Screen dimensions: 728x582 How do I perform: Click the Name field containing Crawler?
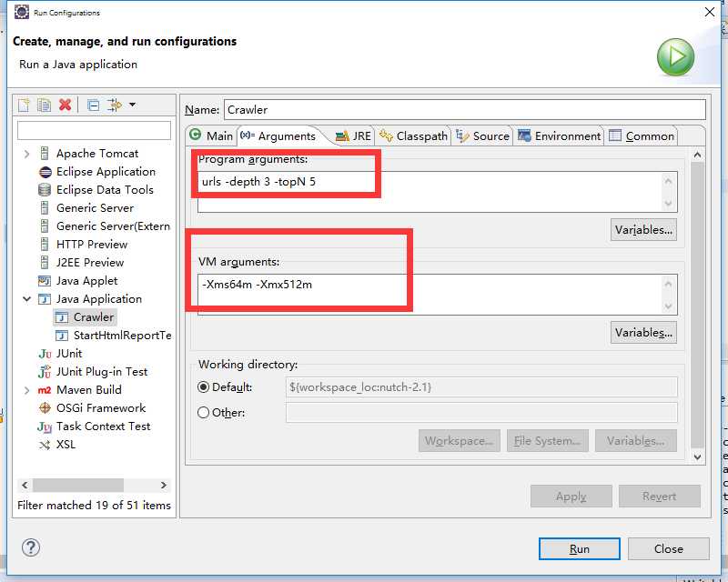465,110
